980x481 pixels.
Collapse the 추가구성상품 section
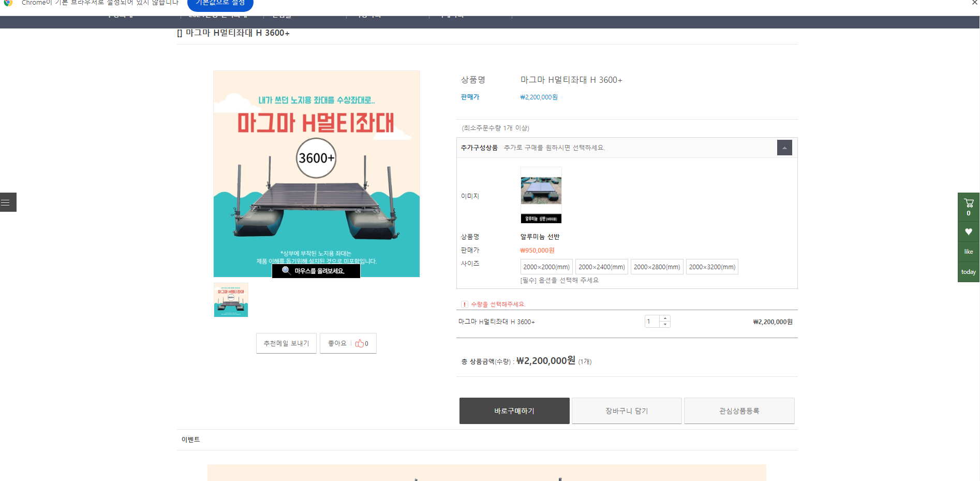pos(784,148)
